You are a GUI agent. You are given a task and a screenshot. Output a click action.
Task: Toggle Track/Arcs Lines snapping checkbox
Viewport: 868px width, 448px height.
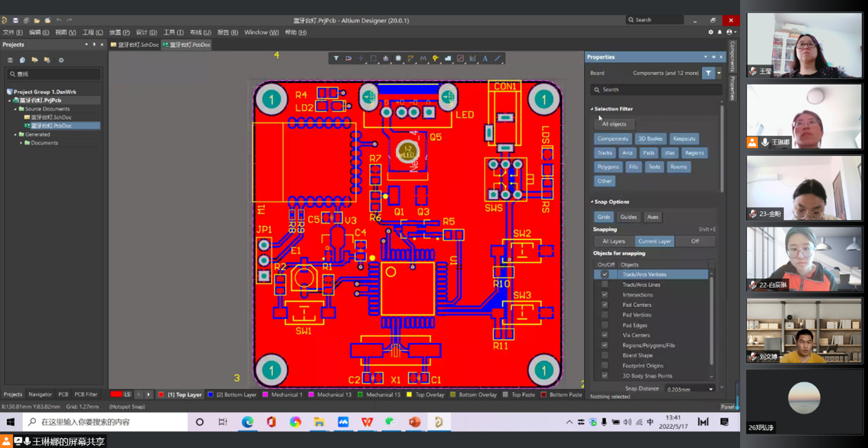pos(604,284)
